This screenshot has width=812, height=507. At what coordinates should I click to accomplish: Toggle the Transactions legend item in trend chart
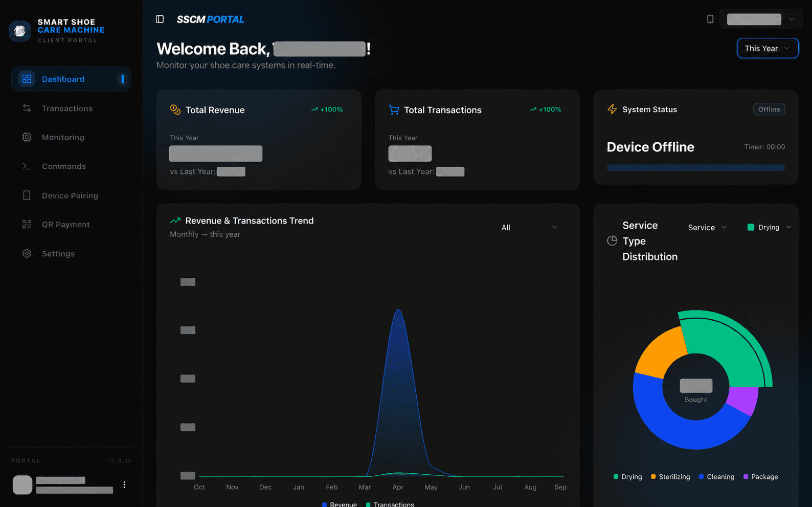(x=390, y=504)
